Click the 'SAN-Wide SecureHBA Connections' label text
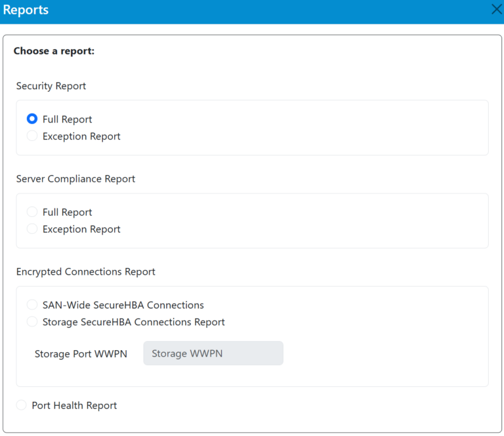Image resolution: width=504 pixels, height=436 pixels. (x=123, y=305)
